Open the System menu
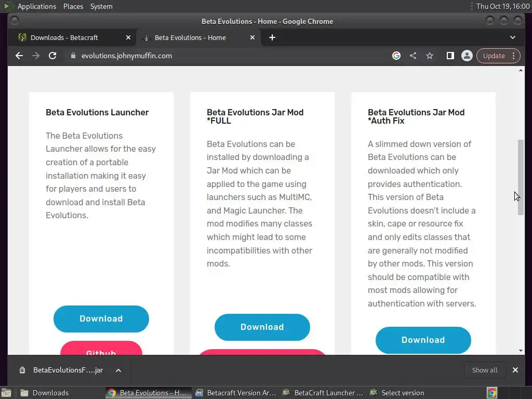Viewport: 532px width, 399px height. click(x=101, y=6)
